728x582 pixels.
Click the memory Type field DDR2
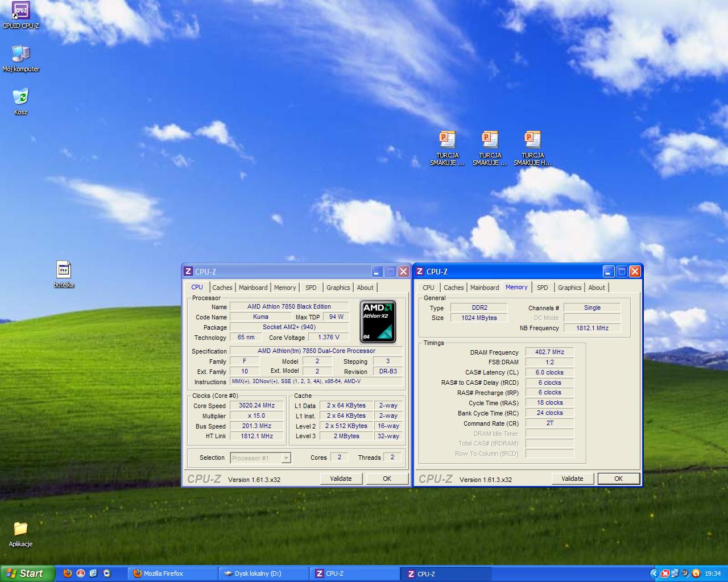point(479,307)
